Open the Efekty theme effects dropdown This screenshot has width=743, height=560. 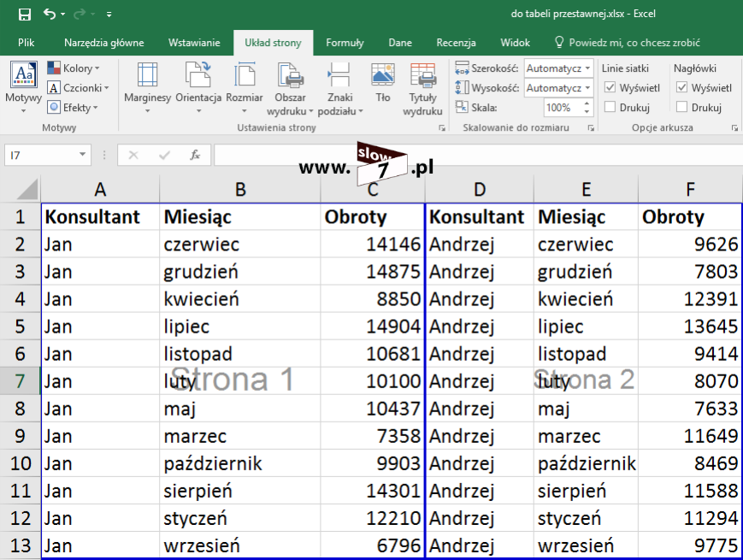[73, 108]
